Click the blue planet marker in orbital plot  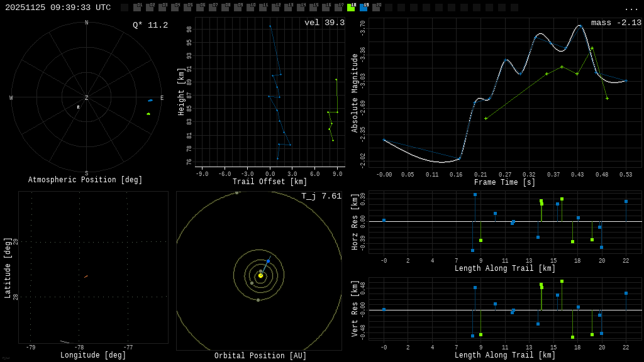(x=268, y=261)
